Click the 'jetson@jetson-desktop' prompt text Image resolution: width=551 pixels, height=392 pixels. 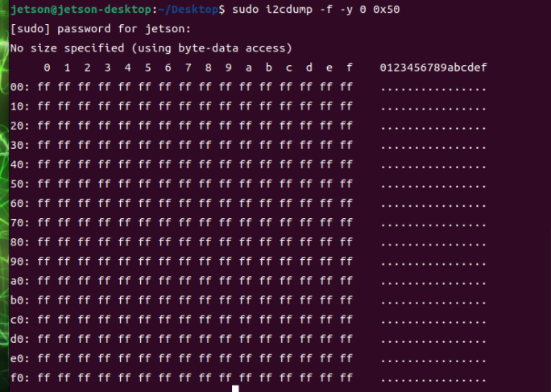[x=81, y=9]
